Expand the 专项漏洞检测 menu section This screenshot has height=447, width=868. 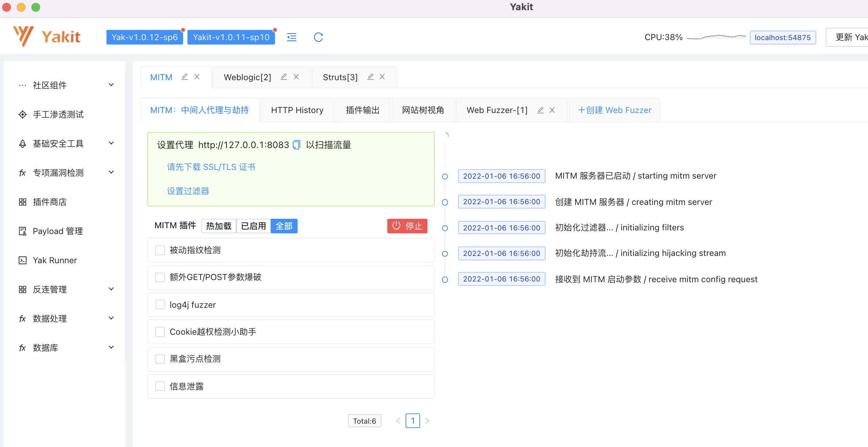[x=66, y=173]
